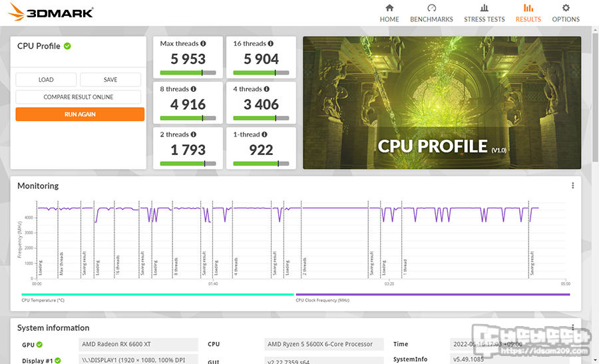The height and width of the screenshot is (364, 599).
Task: Click the LOAD button
Action: click(46, 79)
